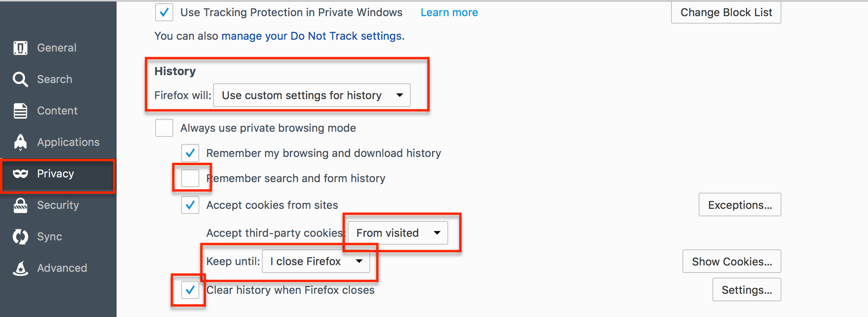Image resolution: width=868 pixels, height=317 pixels.
Task: Click the General sidebar icon
Action: coord(20,48)
